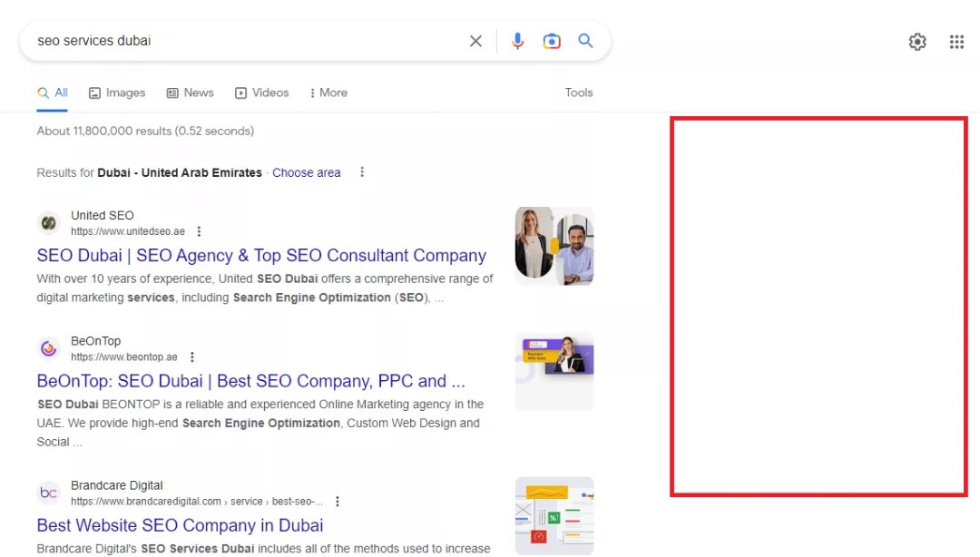Image resolution: width=980 pixels, height=557 pixels.
Task: Click https://www.beontop.ae URL text
Action: [123, 357]
